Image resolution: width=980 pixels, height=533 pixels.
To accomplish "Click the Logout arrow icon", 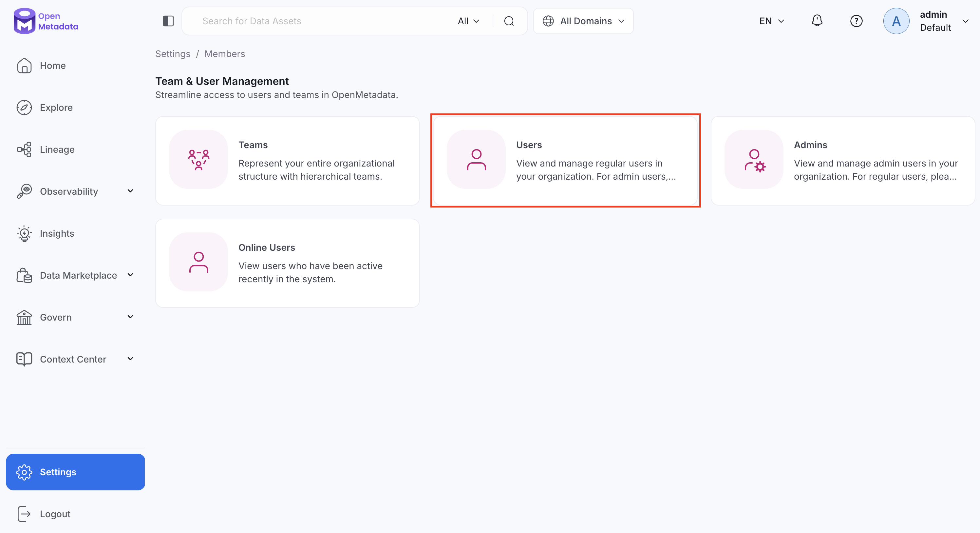I will coord(24,514).
